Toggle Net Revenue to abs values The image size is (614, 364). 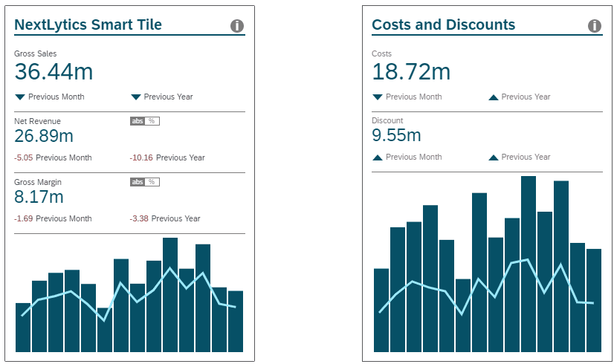[x=138, y=121]
